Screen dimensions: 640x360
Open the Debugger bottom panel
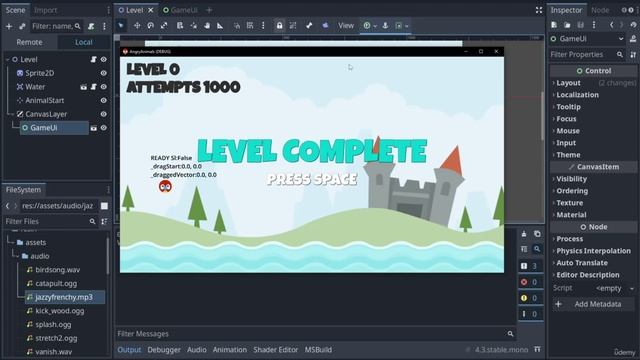pos(164,350)
